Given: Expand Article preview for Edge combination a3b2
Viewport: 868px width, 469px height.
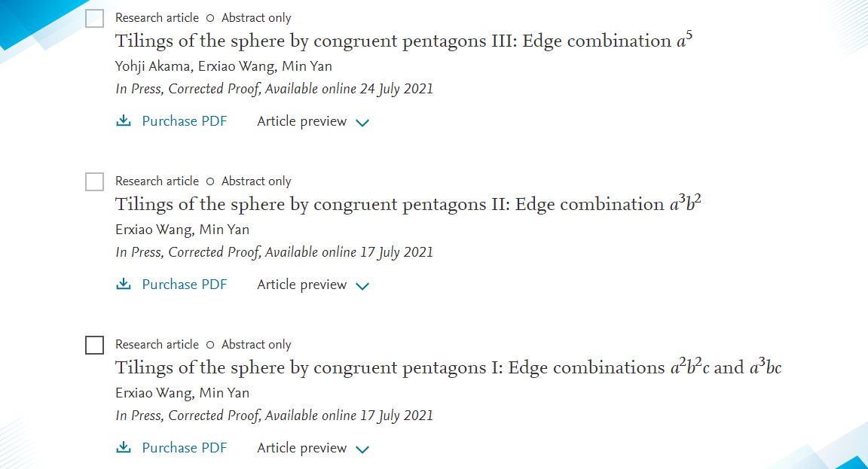Looking at the screenshot, I should tap(302, 285).
